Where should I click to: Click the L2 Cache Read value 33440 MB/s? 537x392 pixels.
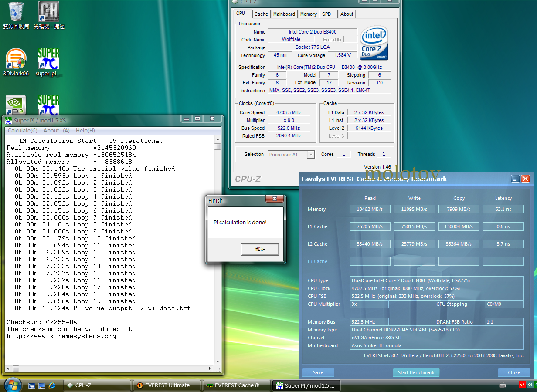coord(370,244)
